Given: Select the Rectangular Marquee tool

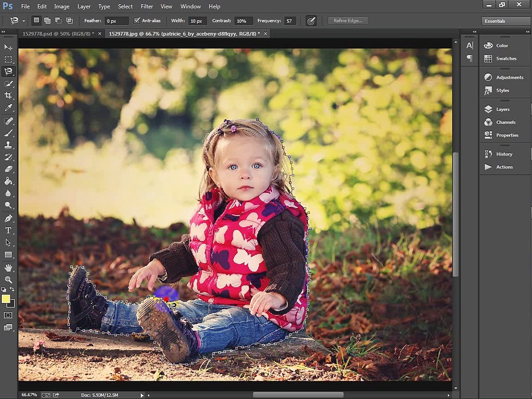Looking at the screenshot, I should 8,59.
